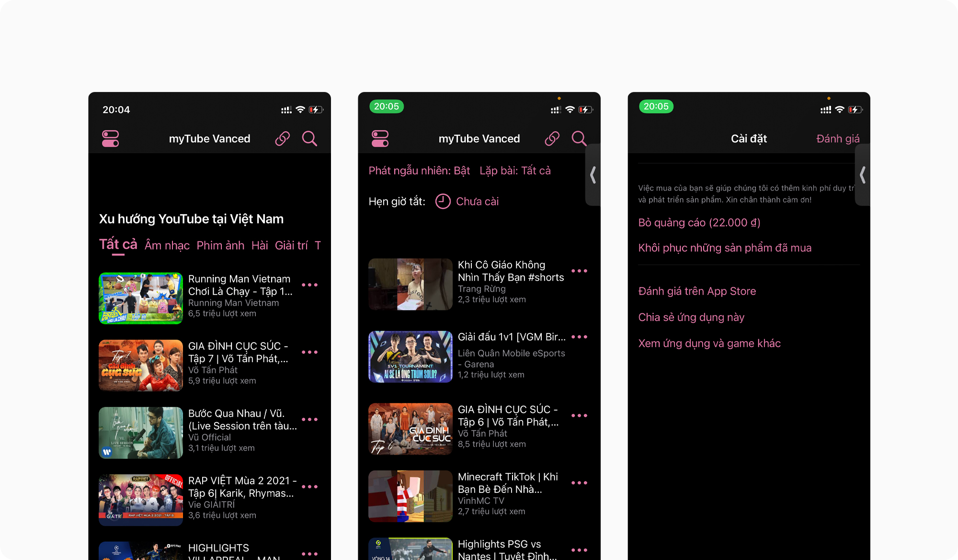The width and height of the screenshot is (958, 560).
Task: Tap Khôi phục những sản phẩm đã mua
Action: coord(725,248)
